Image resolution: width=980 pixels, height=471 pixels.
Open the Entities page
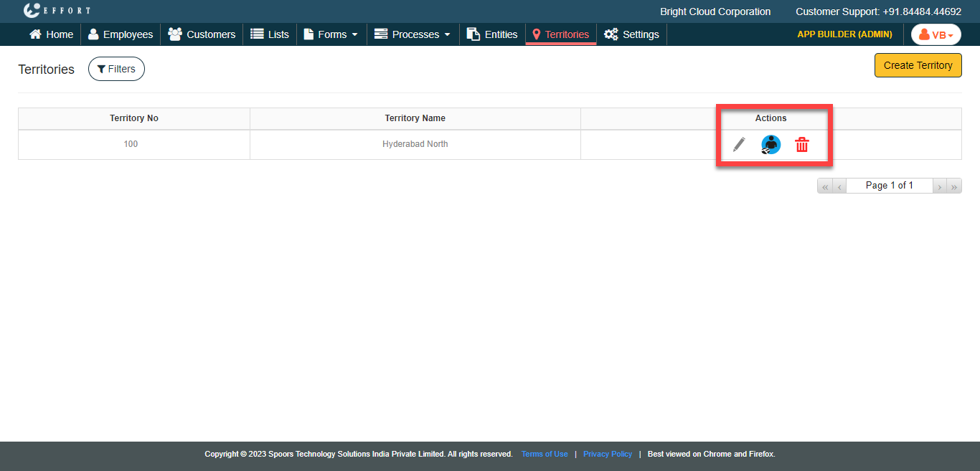point(492,34)
